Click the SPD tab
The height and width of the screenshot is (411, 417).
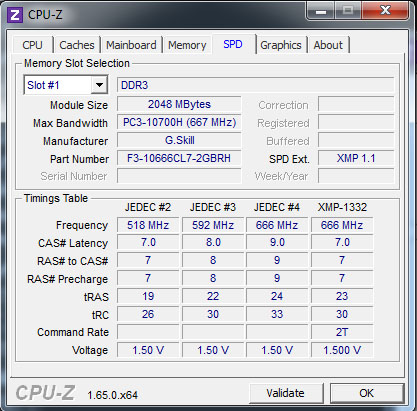click(233, 44)
